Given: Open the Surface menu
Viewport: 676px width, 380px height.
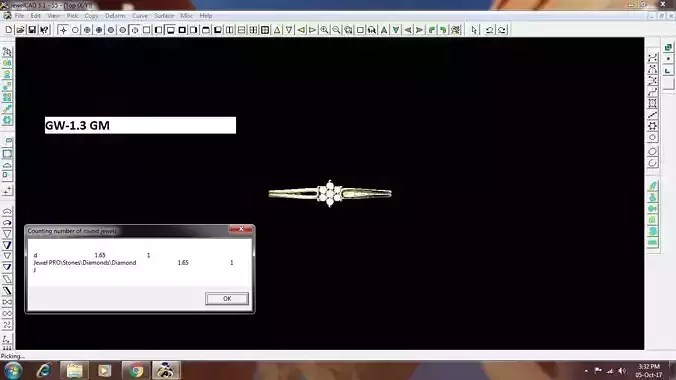Looking at the screenshot, I should 164,16.
